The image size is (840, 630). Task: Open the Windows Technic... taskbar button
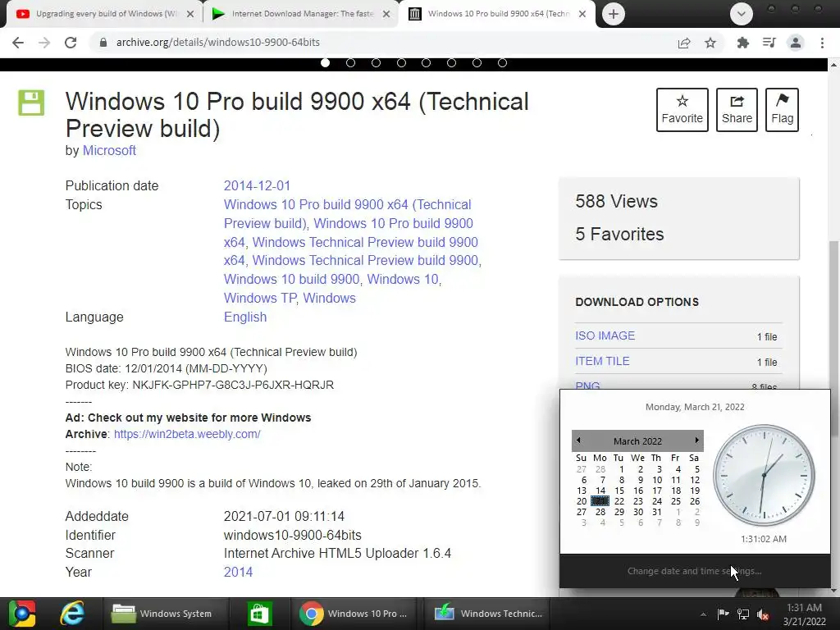point(487,614)
